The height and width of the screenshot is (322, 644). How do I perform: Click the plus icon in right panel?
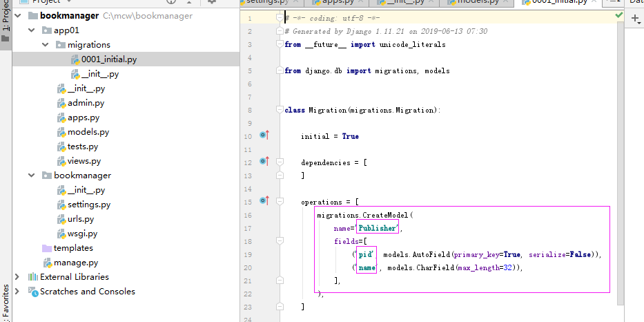(x=636, y=18)
